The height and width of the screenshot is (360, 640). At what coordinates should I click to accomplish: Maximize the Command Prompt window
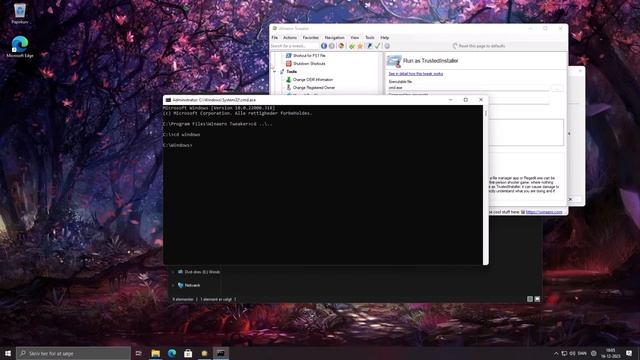465,100
